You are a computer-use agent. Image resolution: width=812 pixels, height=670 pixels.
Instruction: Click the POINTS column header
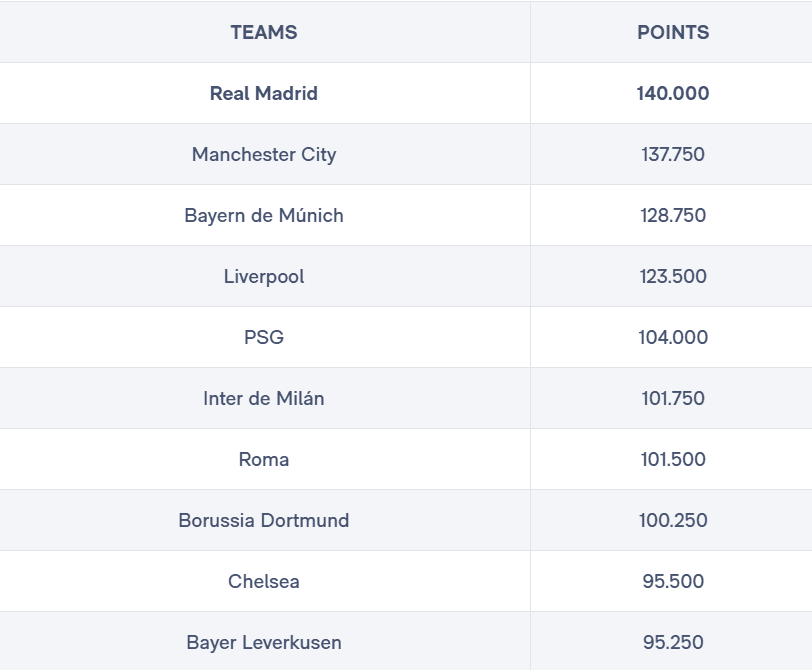(x=673, y=32)
